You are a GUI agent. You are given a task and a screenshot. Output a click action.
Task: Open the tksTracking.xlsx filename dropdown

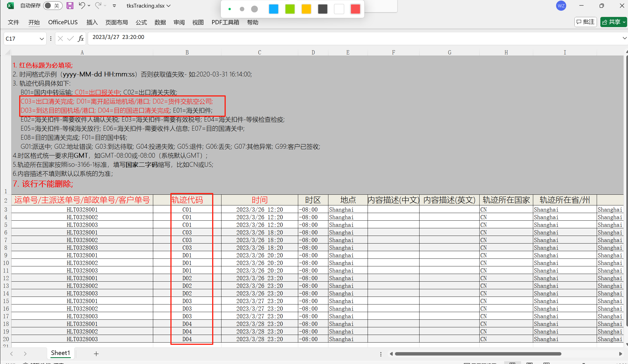(148, 6)
